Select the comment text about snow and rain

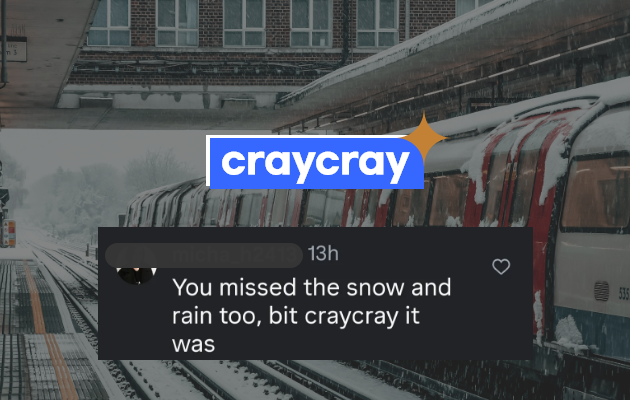pos(311,316)
